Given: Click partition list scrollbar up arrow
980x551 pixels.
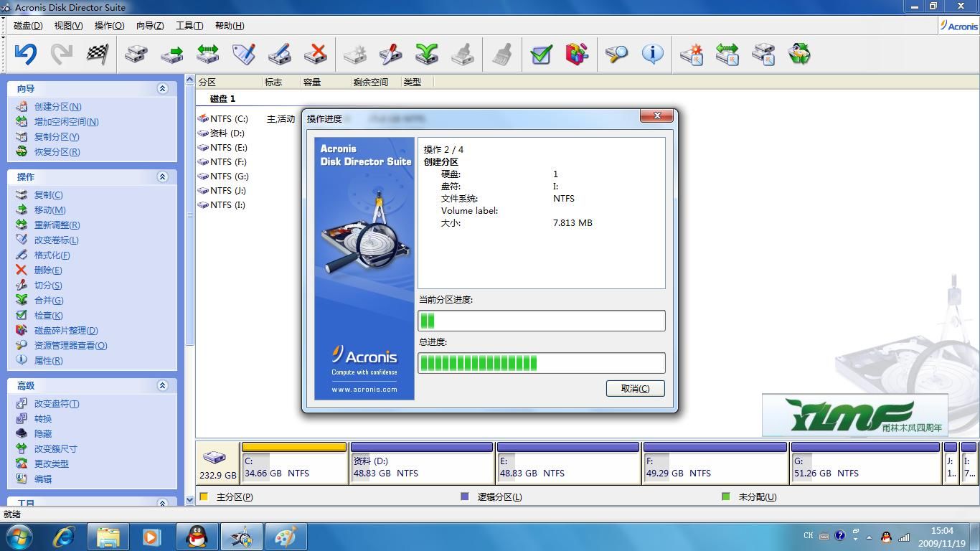Looking at the screenshot, I should (190, 80).
